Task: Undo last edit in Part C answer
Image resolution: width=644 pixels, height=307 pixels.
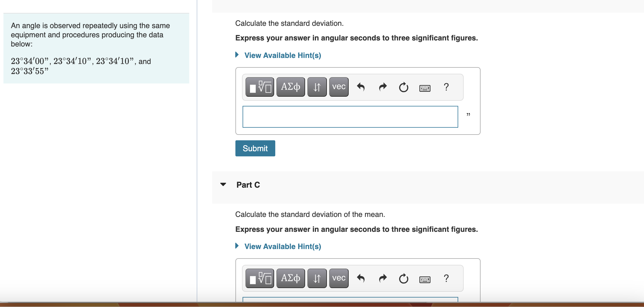Action: click(361, 278)
